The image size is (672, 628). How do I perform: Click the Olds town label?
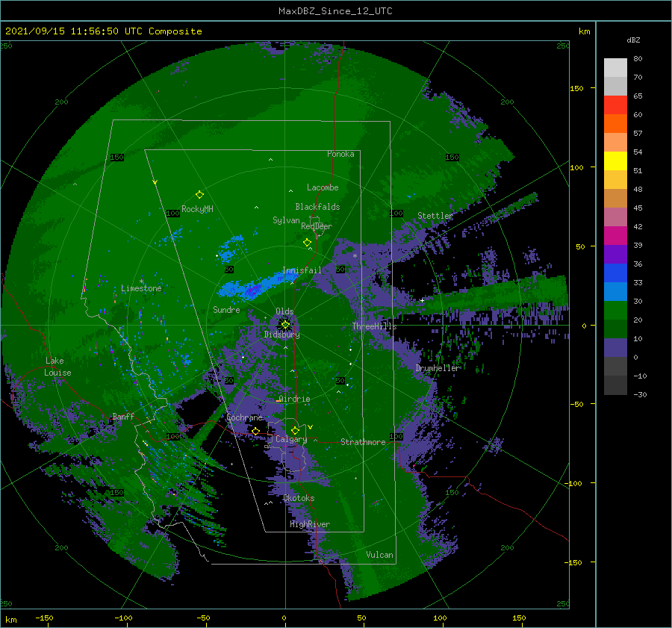click(284, 311)
